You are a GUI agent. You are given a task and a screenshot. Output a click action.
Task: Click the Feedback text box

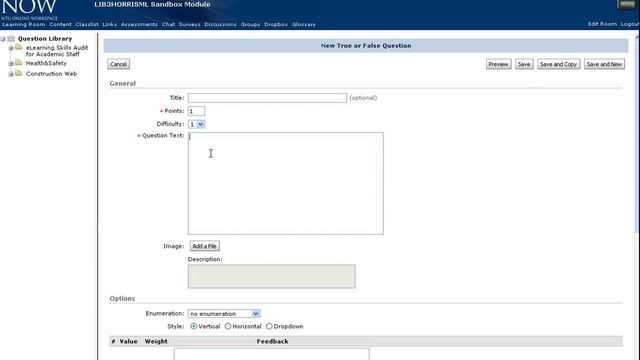pyautogui.click(x=271, y=354)
